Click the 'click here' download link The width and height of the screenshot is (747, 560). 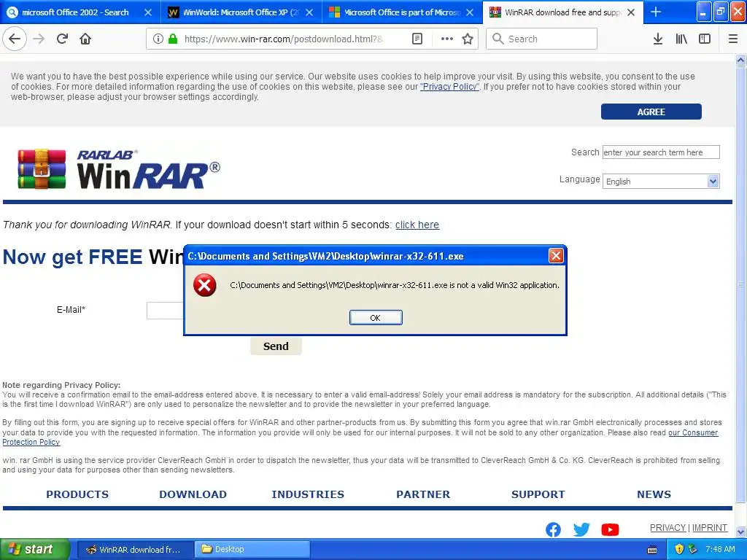pyautogui.click(x=417, y=225)
